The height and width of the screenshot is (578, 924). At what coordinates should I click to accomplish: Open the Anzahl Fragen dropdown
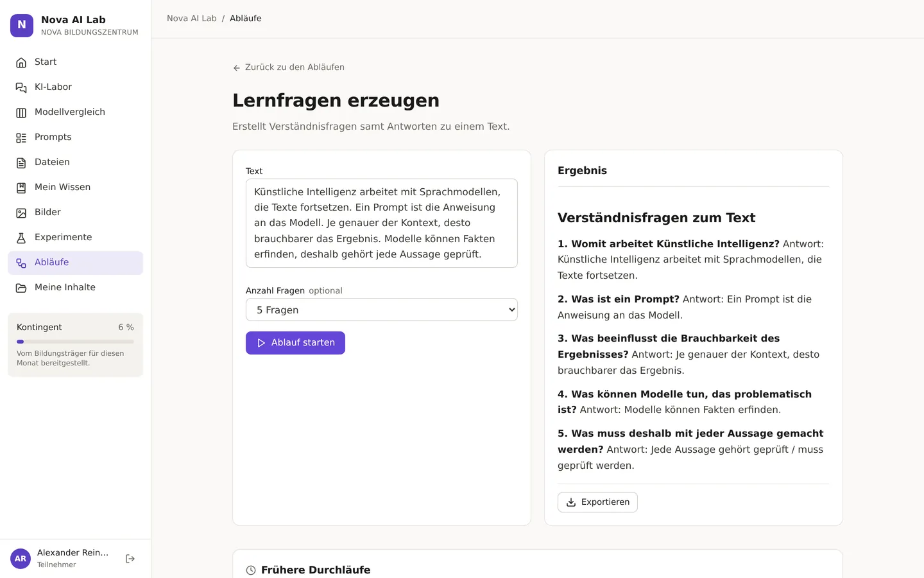pos(382,310)
